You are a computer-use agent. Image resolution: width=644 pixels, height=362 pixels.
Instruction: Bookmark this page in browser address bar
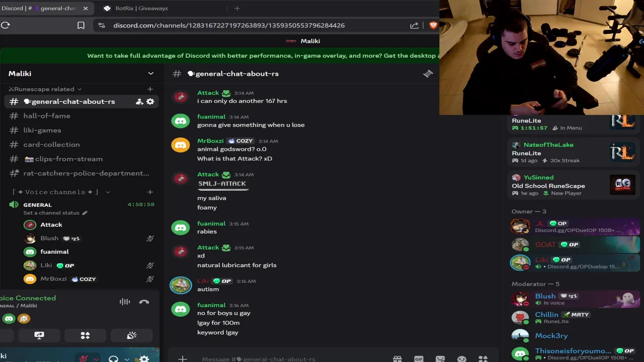[x=81, y=25]
